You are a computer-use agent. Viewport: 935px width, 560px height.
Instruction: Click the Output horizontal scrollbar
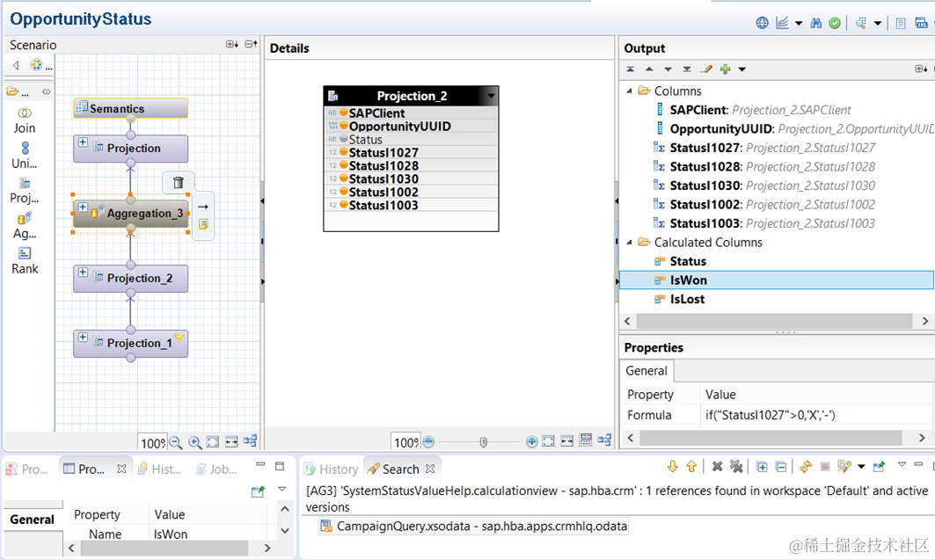[775, 321]
